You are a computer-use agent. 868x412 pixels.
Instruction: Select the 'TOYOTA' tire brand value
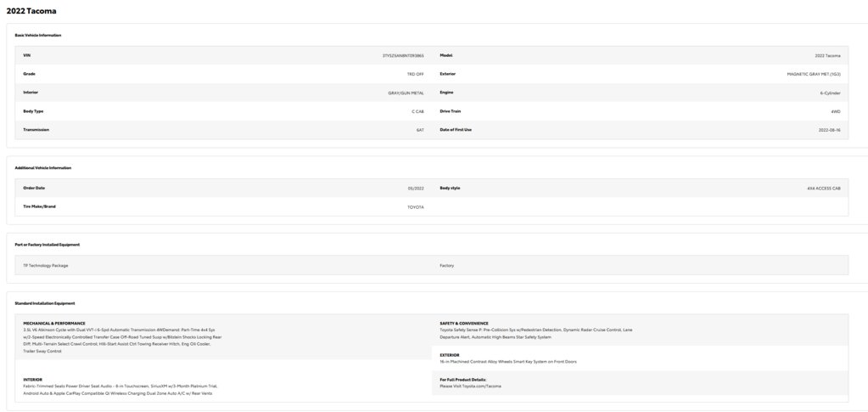(x=416, y=206)
